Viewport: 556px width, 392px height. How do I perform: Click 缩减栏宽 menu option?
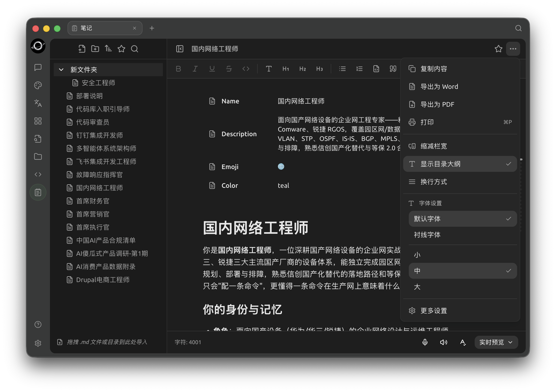click(x=460, y=146)
